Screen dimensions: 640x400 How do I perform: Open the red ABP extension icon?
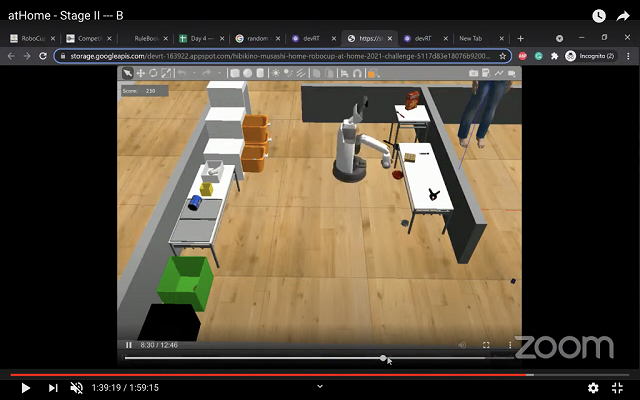(522, 56)
